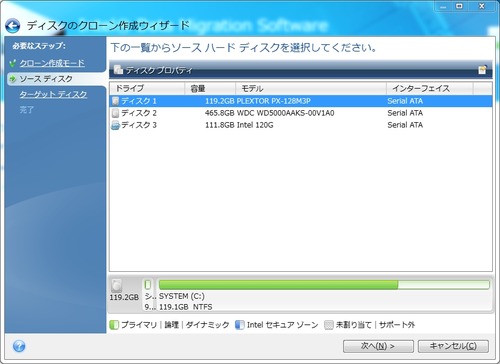Viewport: 500px width, 364px height.
Task: Sort by the 容量 column header
Action: click(x=210, y=89)
